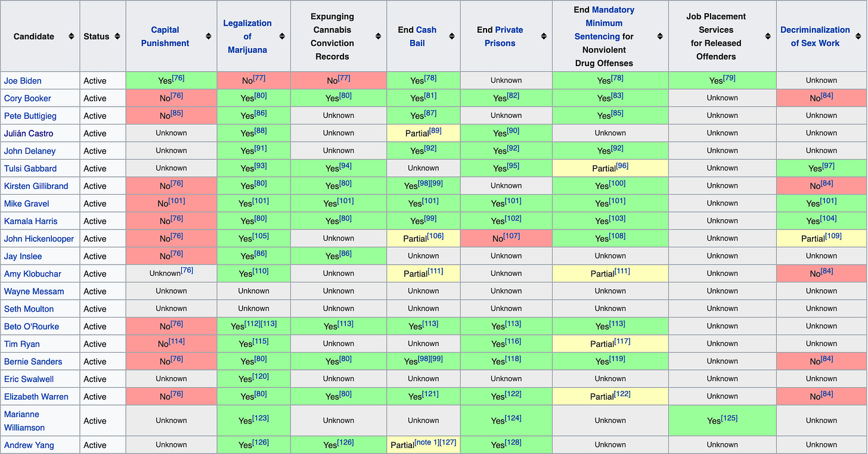868x454 pixels.
Task: Open John Delaney's candidate page
Action: click(x=30, y=151)
